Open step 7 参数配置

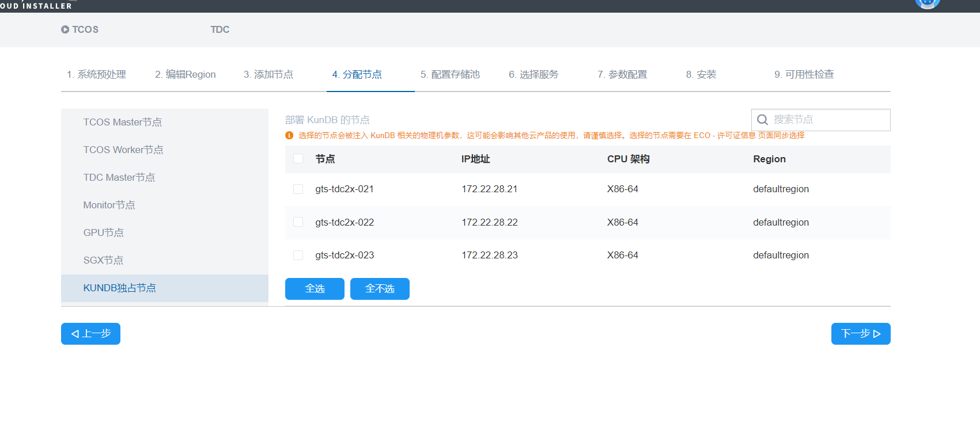coord(622,74)
